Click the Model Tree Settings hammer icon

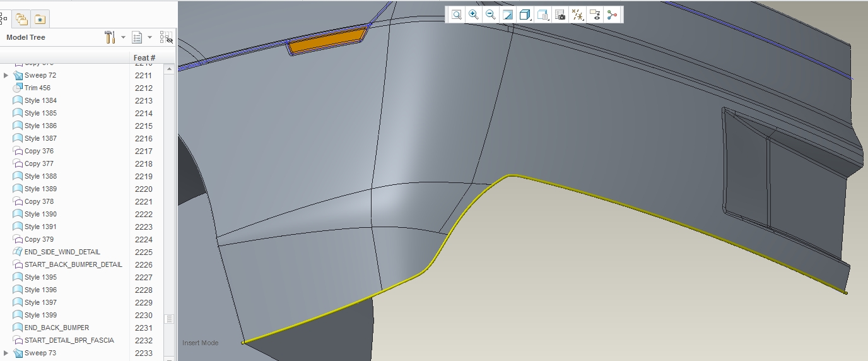click(x=110, y=37)
